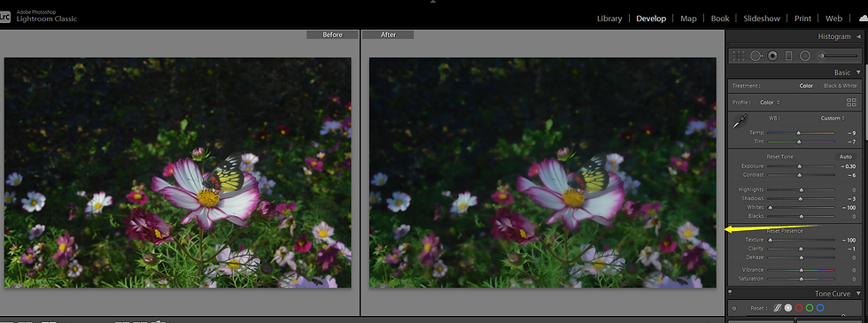Click the Dehaze slider handle

[801, 258]
